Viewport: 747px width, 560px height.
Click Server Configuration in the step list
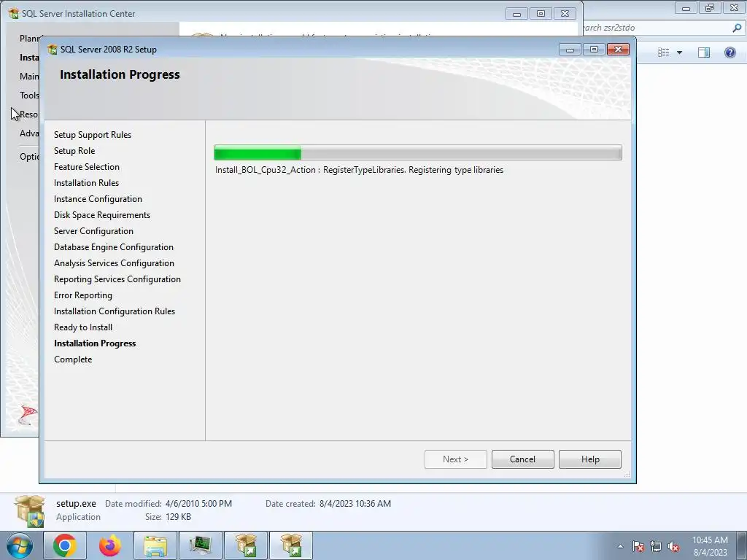coord(93,231)
